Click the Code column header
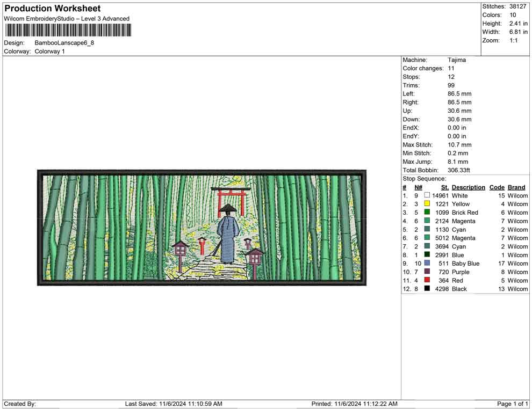Screen dimensions: 532x409 (x=497, y=187)
